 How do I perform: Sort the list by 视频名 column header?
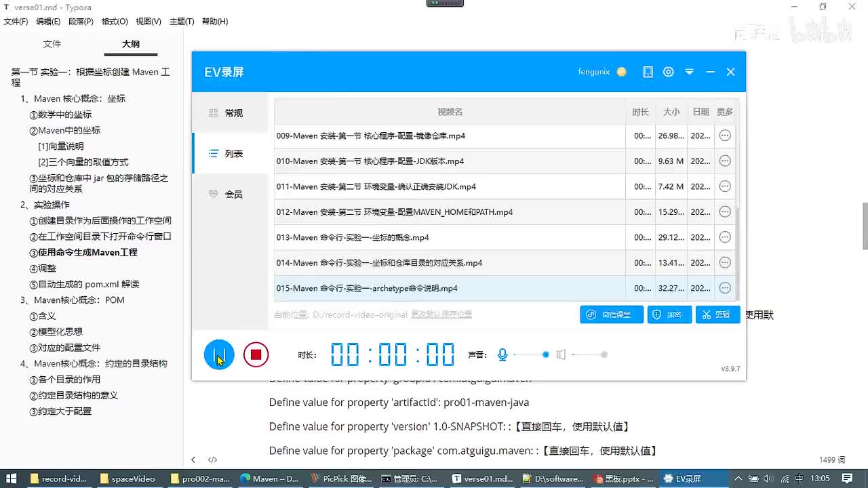[450, 112]
